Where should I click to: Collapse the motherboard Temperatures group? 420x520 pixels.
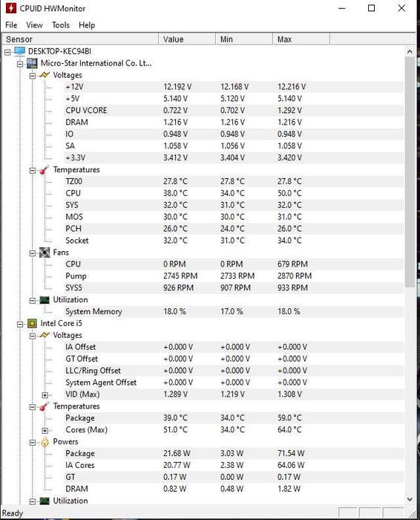[x=33, y=170]
